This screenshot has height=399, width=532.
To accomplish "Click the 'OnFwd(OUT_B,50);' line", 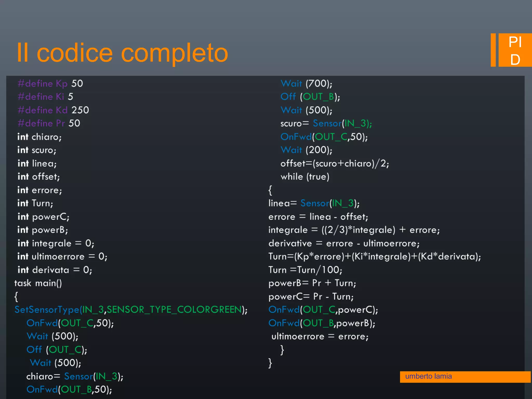I will [x=69, y=390].
